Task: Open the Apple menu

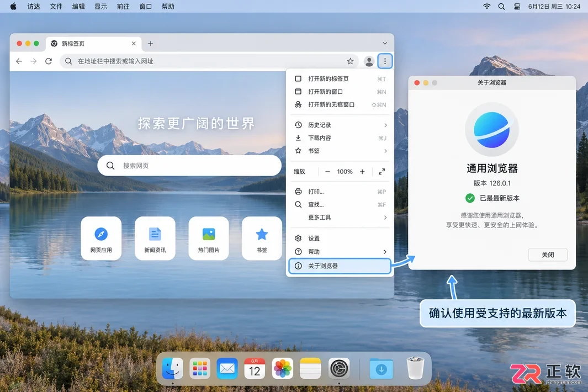Action: (13, 7)
